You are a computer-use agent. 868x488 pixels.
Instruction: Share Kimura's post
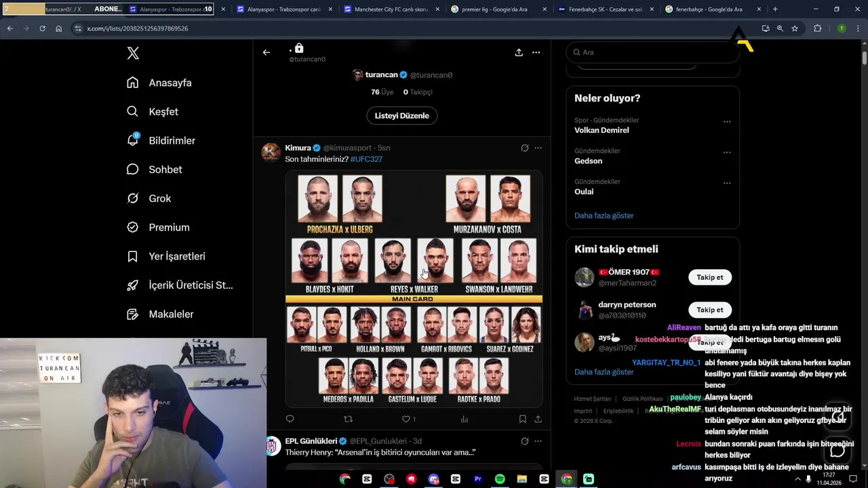coord(538,420)
